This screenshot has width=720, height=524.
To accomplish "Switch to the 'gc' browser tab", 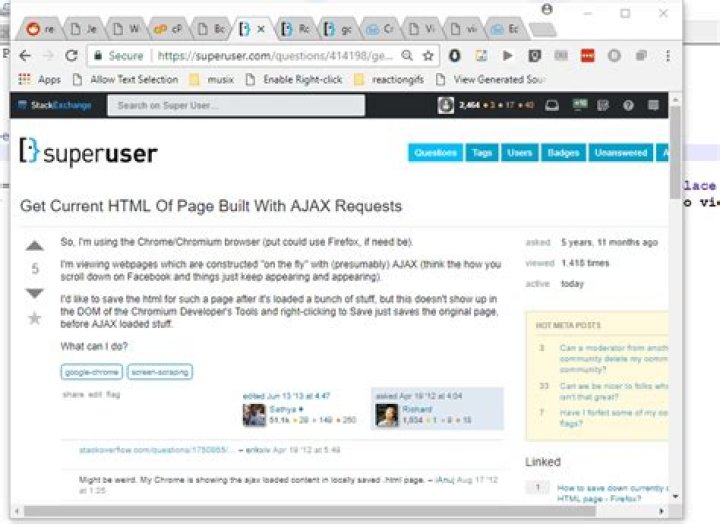I will coord(338,29).
